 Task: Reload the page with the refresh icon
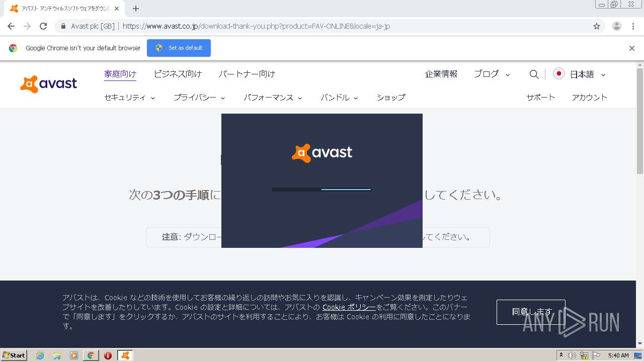[x=43, y=26]
